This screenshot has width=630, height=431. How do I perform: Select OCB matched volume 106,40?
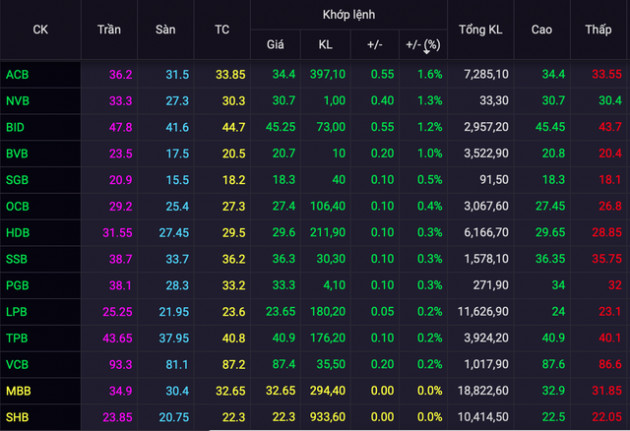tap(327, 206)
